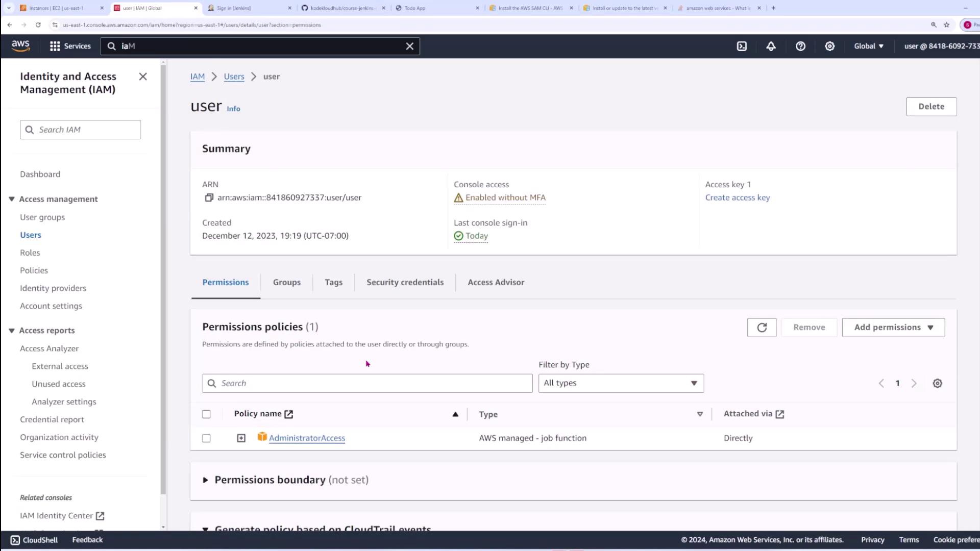Switch to the Security credentials tab
Screen dimensions: 980x551
(405, 282)
